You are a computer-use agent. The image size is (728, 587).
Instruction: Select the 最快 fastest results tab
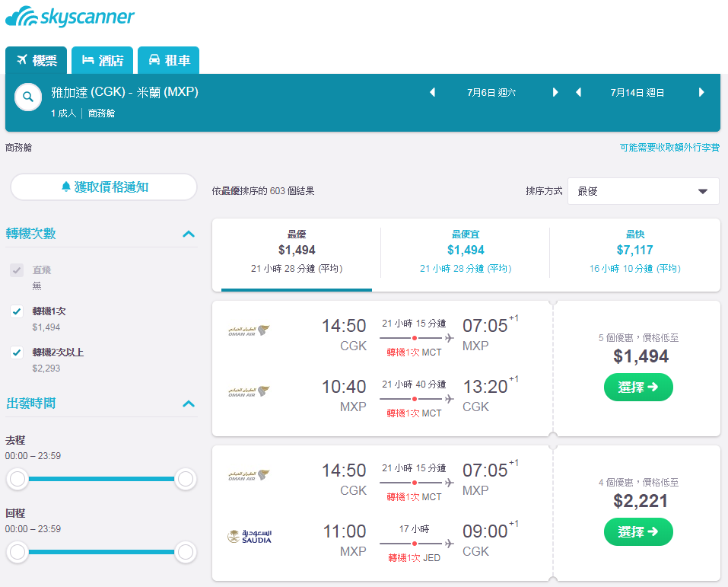pos(634,251)
